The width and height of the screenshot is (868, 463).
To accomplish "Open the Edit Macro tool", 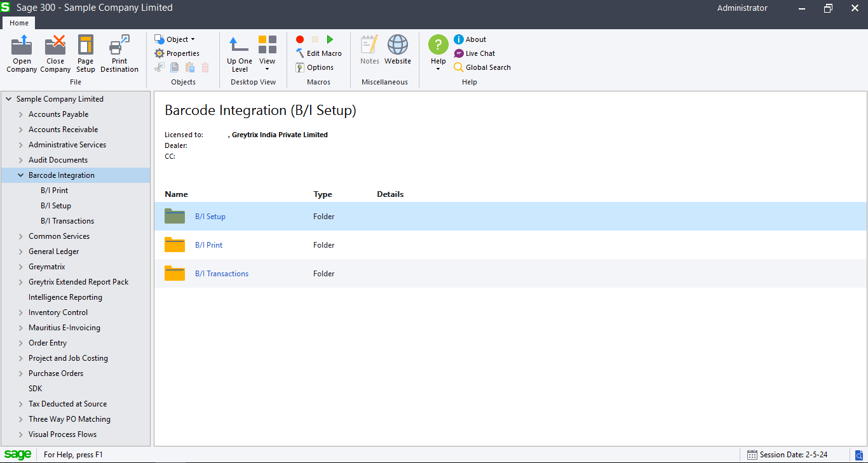I will (318, 53).
